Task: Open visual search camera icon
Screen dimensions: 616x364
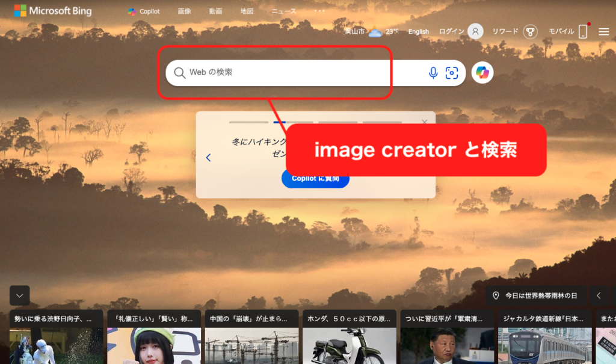Action: [452, 73]
